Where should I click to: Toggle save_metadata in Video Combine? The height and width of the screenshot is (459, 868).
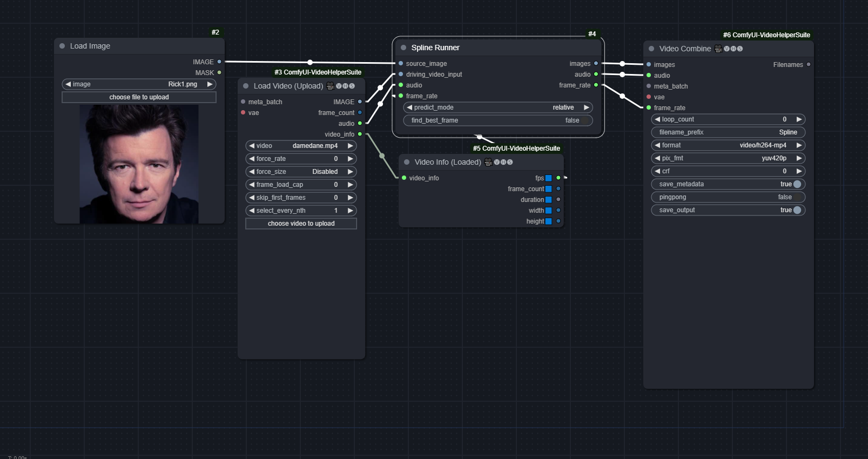(x=729, y=184)
